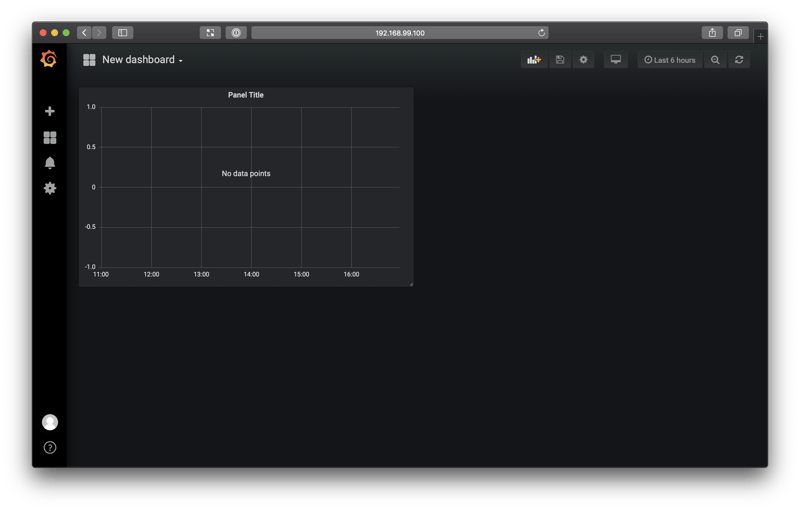The height and width of the screenshot is (510, 800).
Task: Cycle view mode with the monitor icon
Action: 616,60
